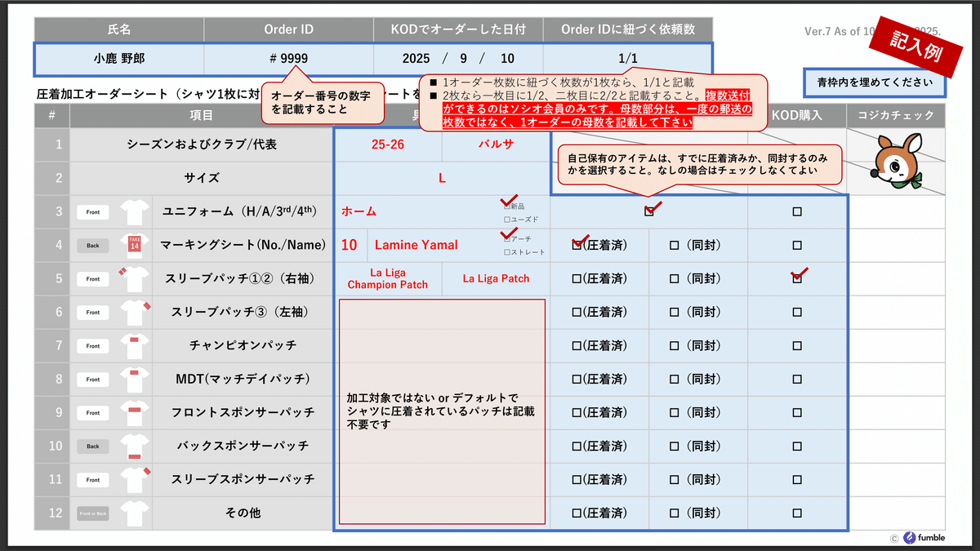This screenshot has height=551, width=980.
Task: Click the 1/1 request count field
Action: click(627, 59)
